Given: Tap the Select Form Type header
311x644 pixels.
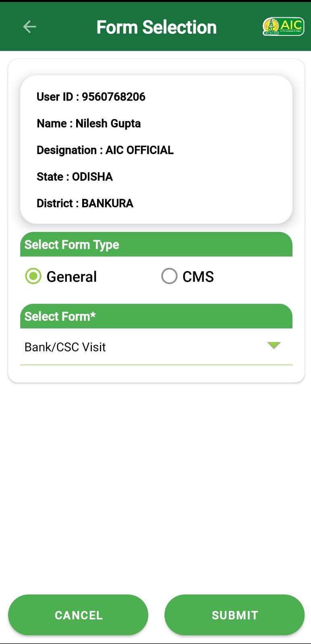Looking at the screenshot, I should (x=156, y=244).
